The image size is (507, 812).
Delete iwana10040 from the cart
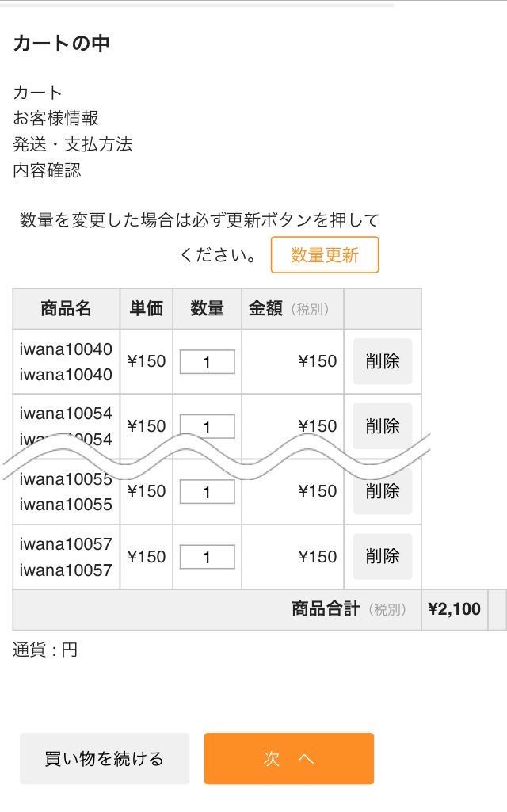[382, 361]
